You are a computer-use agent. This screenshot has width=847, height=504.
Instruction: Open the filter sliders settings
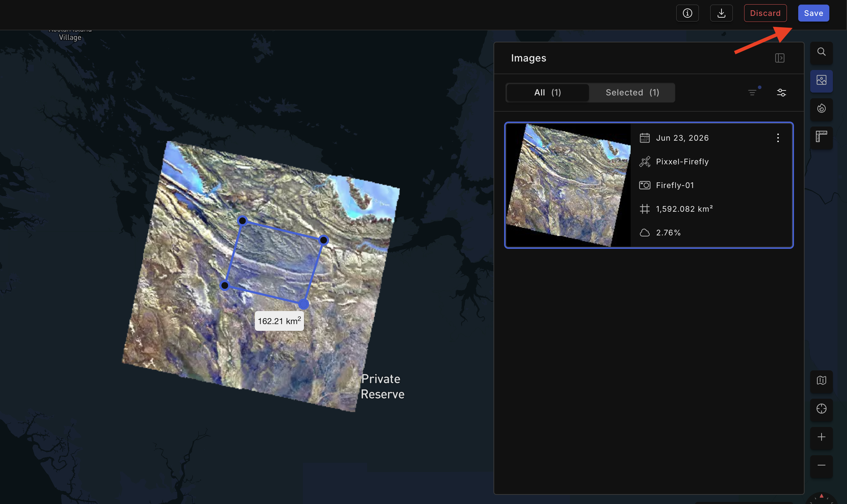pyautogui.click(x=781, y=93)
